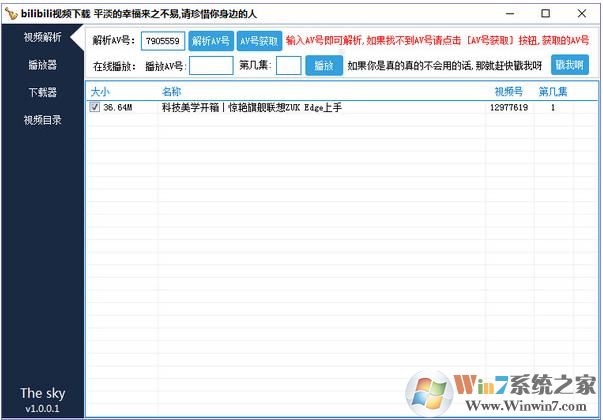Viewport: 603px width, 420px height.
Task: Click the bilibili app icon in title bar
Action: [x=12, y=14]
